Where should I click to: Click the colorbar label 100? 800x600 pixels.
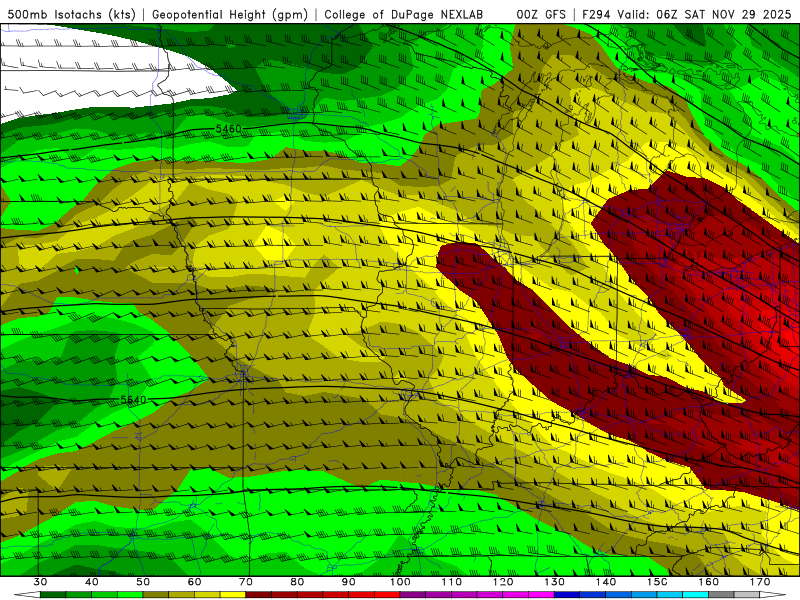point(400,582)
